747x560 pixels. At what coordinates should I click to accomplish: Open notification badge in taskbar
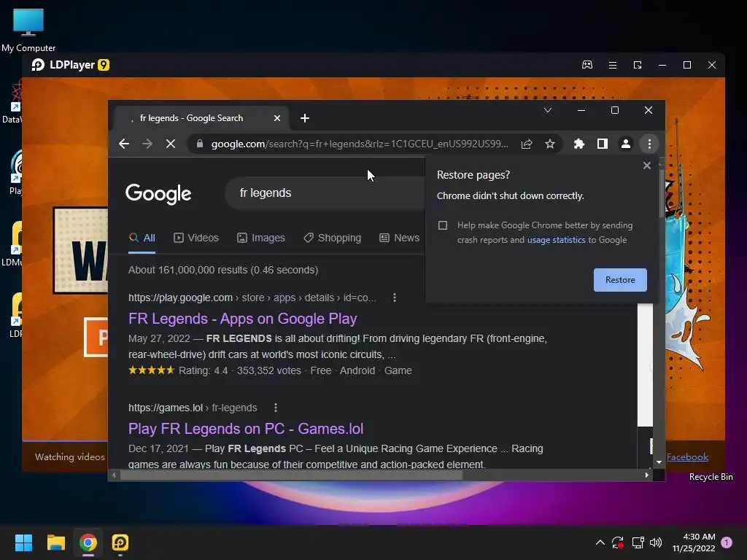point(727,542)
